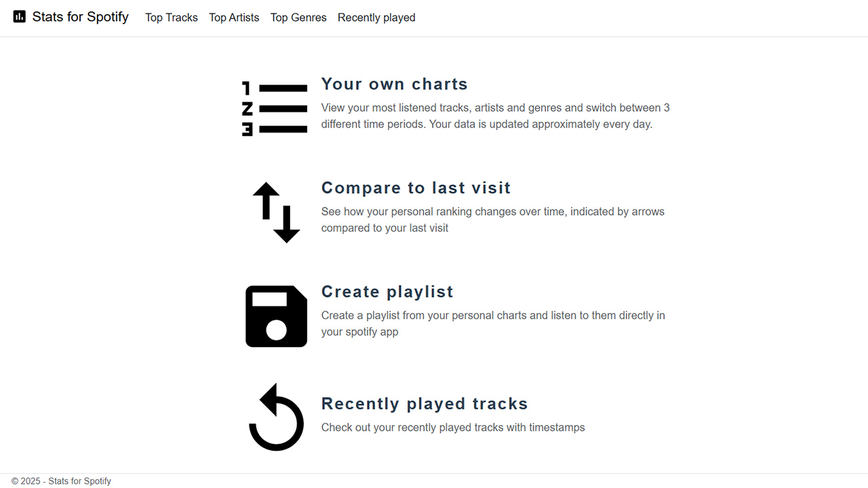Click the floppy disk create playlist icon
Viewport: 868px width, 488px height.
(276, 316)
